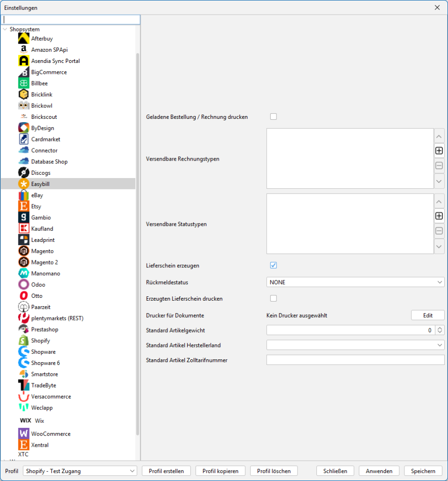The image size is (448, 481).
Task: Click the Amazon SPApi icon
Action: coord(24,50)
